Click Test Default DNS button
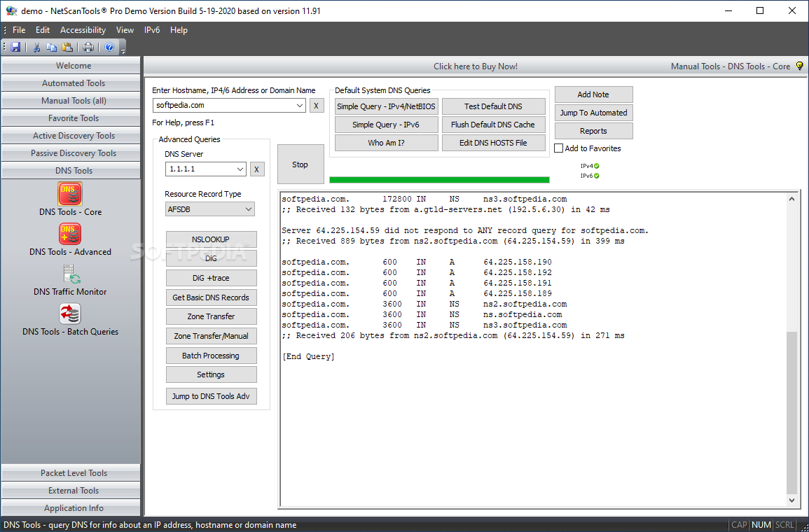The image size is (809, 532). [493, 106]
